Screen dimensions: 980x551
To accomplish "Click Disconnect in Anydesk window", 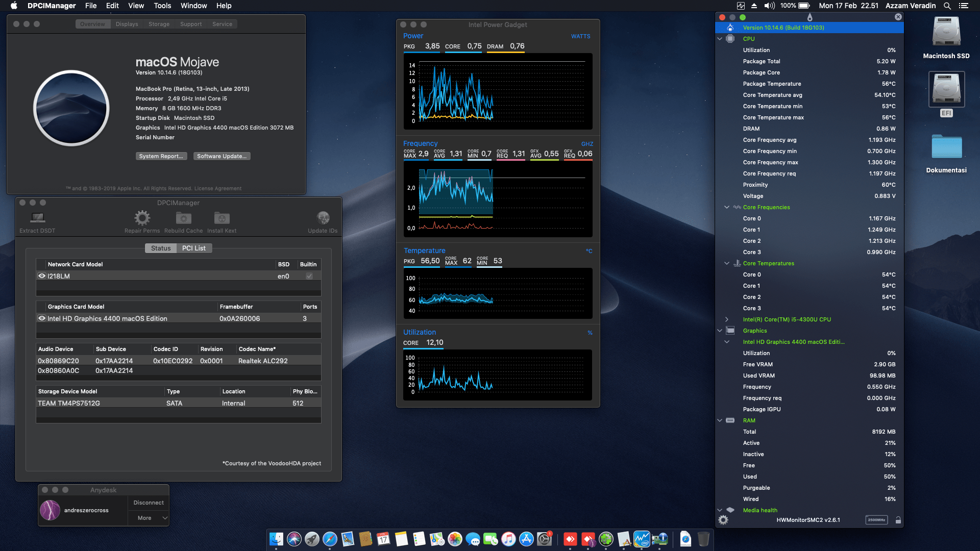I will click(149, 503).
